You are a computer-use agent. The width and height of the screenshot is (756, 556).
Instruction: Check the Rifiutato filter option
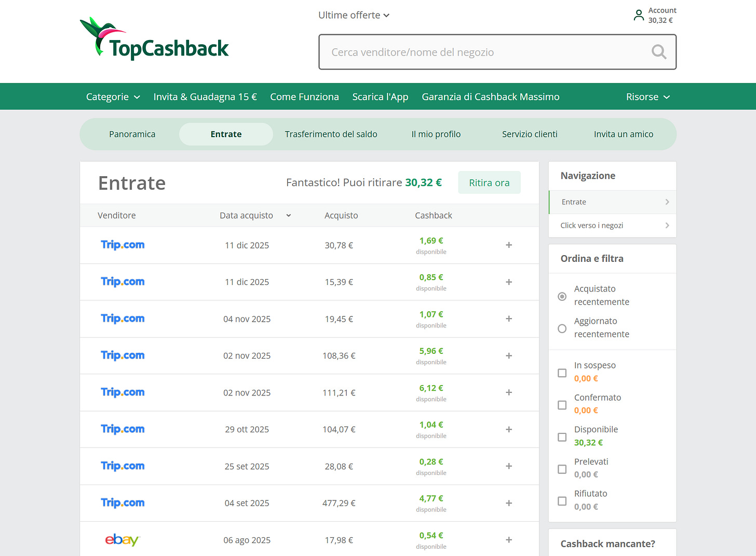click(562, 501)
